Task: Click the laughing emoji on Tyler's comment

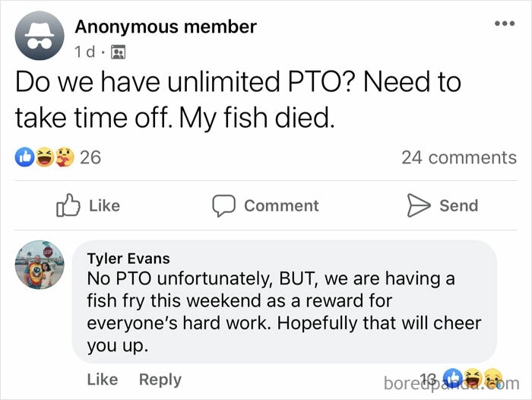Action: [473, 377]
